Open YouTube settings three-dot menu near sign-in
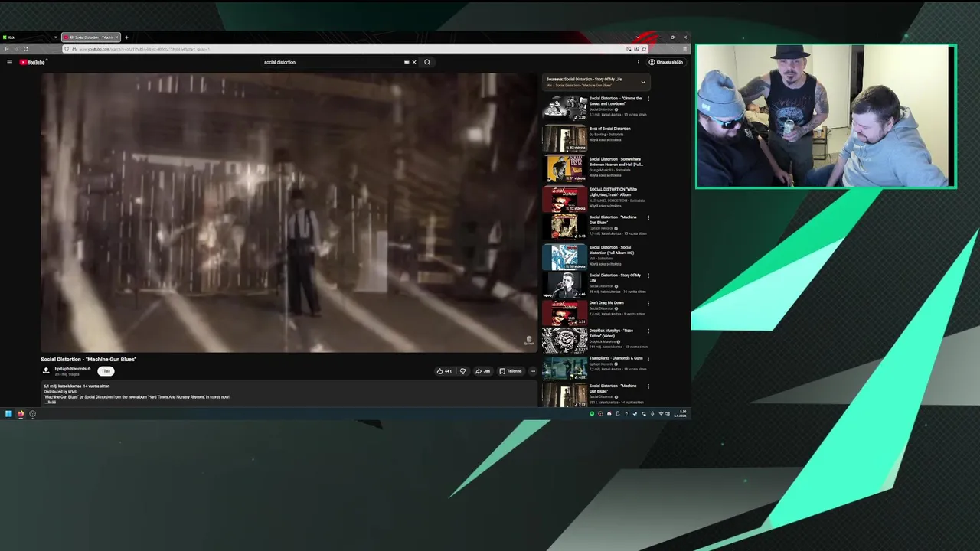The width and height of the screenshot is (980, 551). coord(639,62)
